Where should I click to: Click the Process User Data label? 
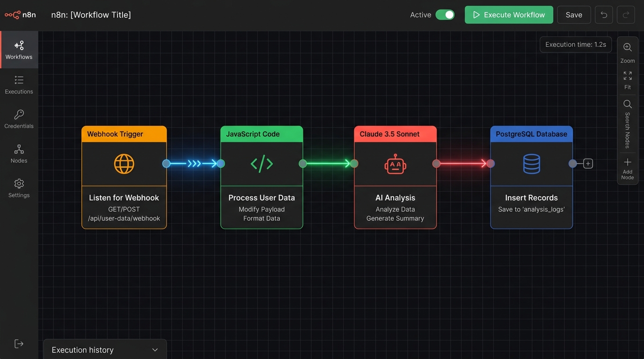(262, 198)
